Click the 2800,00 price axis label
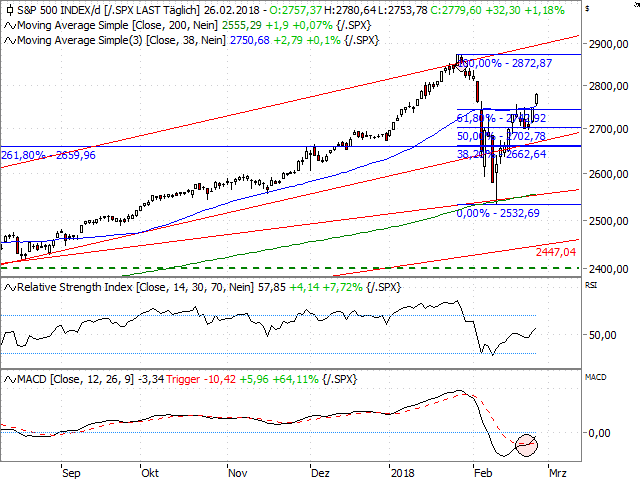This screenshot has width=640, height=480. (x=608, y=86)
